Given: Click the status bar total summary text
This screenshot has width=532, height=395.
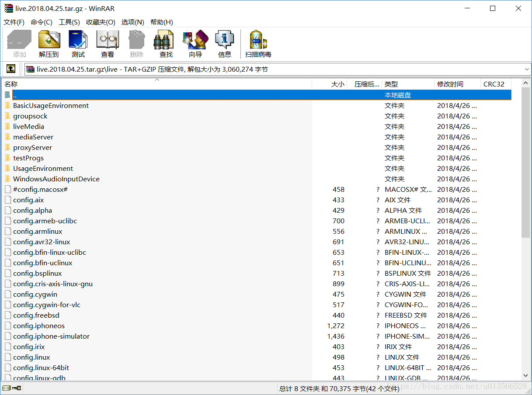Looking at the screenshot, I should pos(339,388).
